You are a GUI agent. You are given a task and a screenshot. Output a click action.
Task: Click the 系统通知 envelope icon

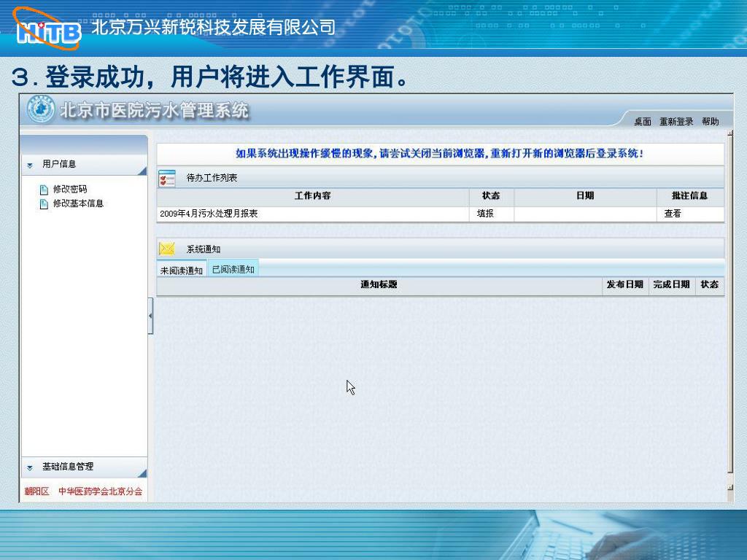167,249
